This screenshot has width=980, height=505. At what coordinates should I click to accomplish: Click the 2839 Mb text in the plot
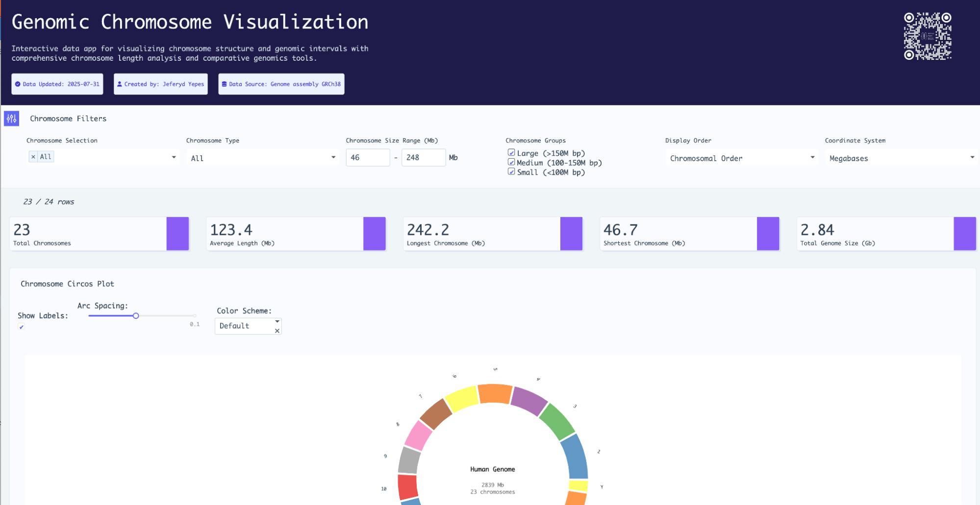[493, 485]
